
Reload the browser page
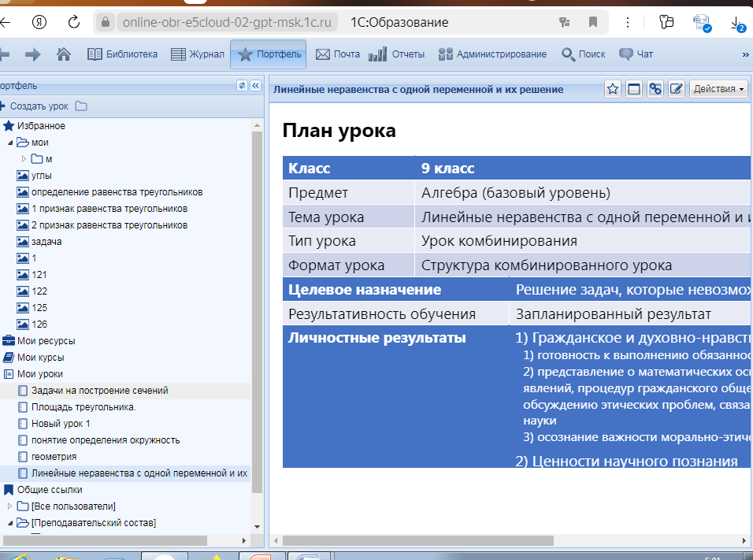(73, 22)
